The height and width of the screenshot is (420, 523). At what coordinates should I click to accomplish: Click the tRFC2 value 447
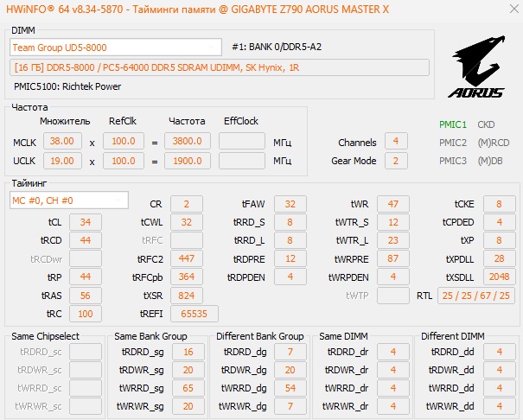coord(187,258)
